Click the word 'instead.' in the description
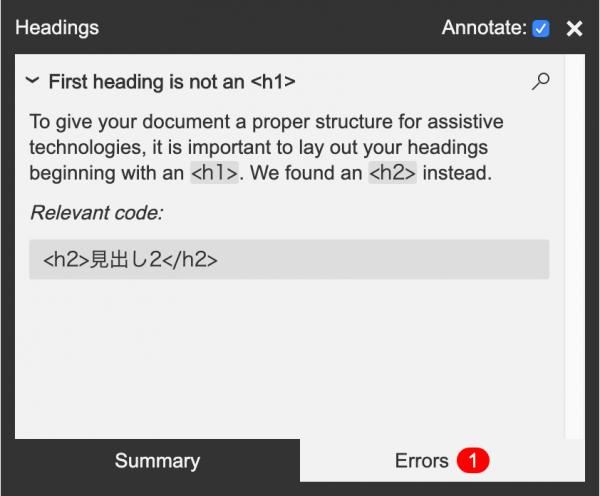 coord(457,173)
